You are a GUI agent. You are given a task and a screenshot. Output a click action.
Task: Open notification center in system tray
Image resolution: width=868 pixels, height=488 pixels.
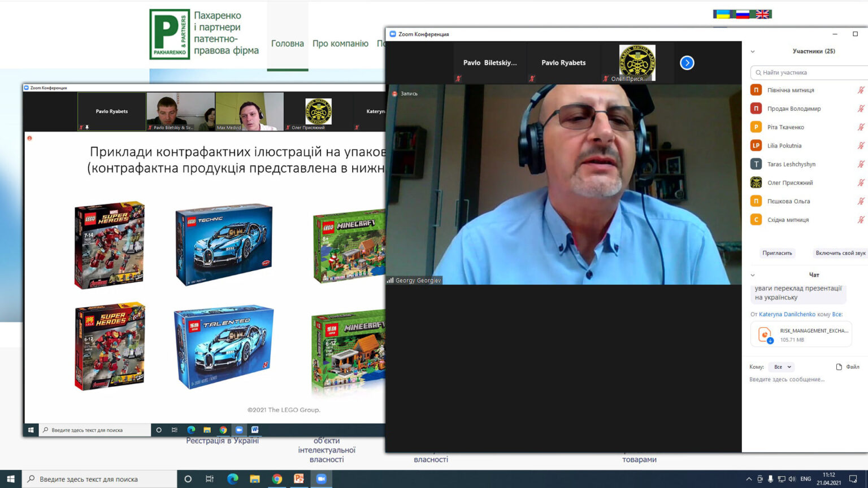[x=853, y=479]
